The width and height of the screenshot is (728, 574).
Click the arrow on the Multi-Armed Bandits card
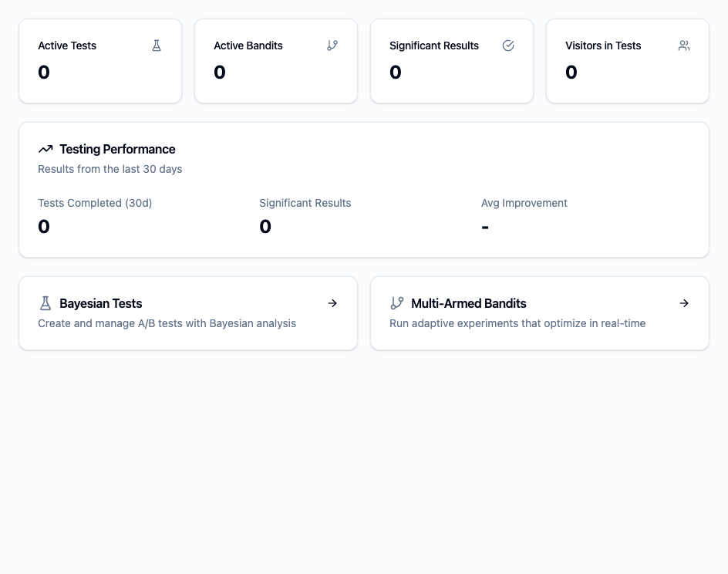pos(684,303)
